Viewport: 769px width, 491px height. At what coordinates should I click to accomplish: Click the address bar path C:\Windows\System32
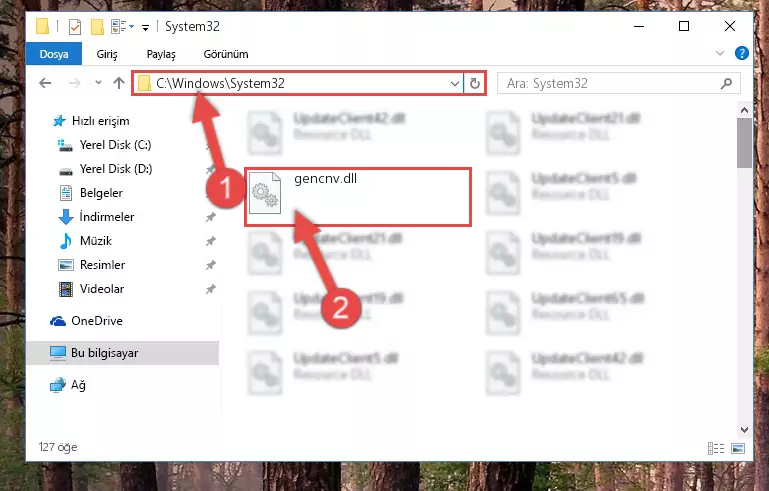pos(220,83)
